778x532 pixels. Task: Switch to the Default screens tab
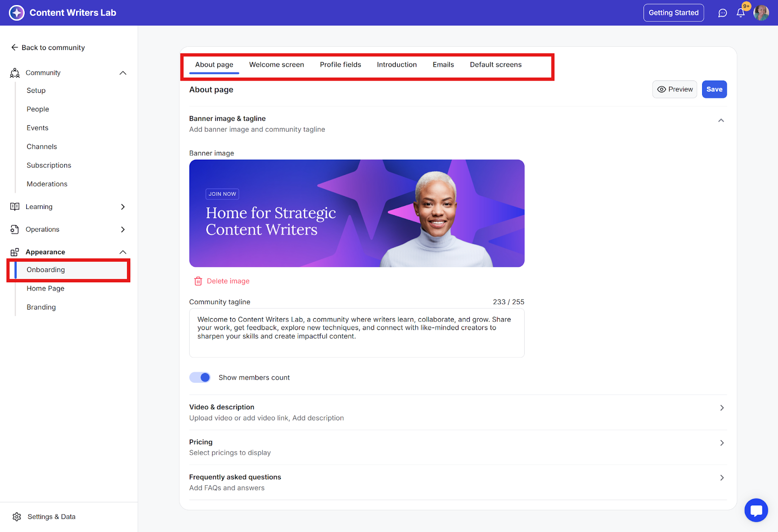[x=495, y=65]
